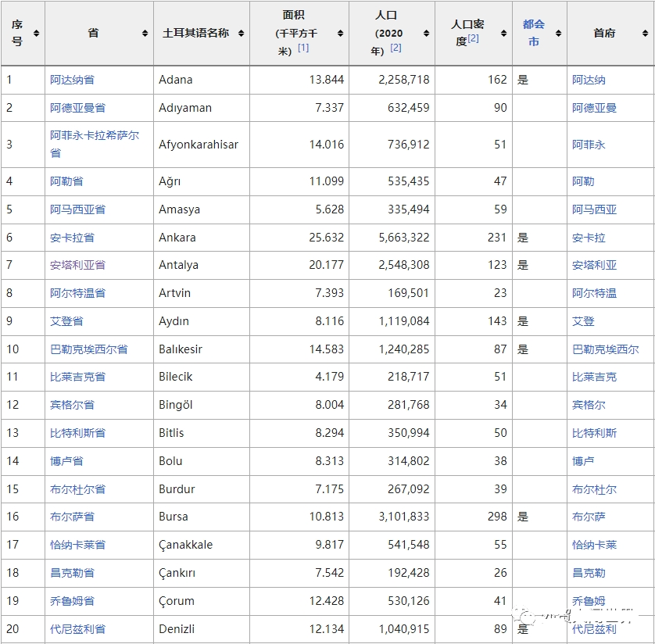Sort the 首府 column using its arrows
Screen dimensions: 655x644
pos(646,34)
